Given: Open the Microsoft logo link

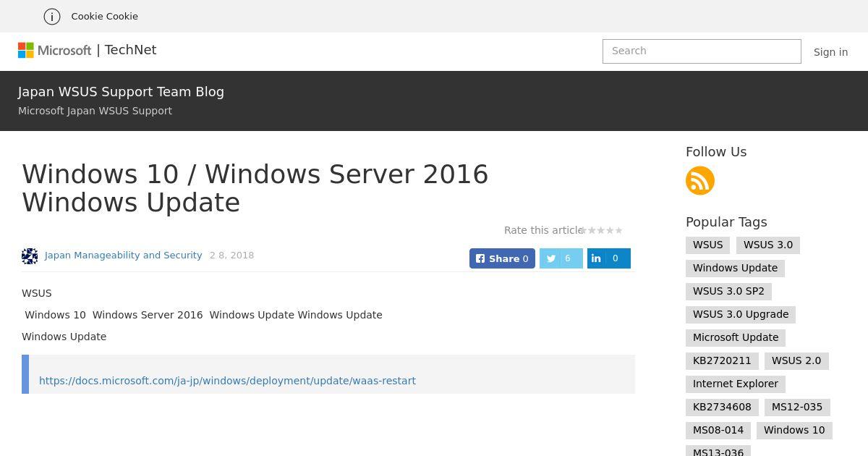Looking at the screenshot, I should [55, 50].
